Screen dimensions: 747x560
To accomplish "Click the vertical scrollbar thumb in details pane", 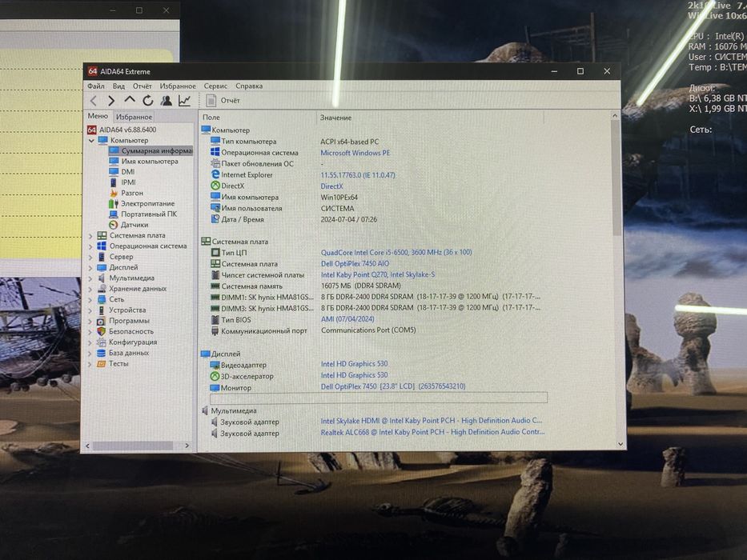I will click(616, 178).
